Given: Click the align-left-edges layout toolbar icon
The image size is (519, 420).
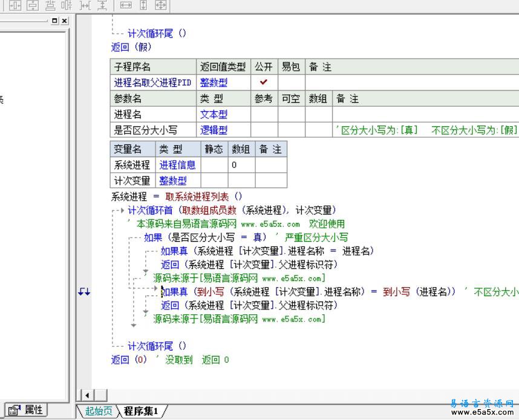Looking at the screenshot, I should click(x=15, y=5).
